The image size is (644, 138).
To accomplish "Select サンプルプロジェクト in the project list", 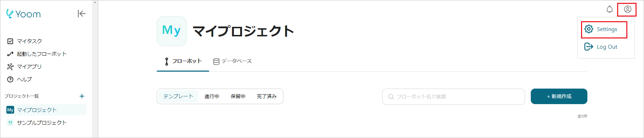I will (46, 122).
